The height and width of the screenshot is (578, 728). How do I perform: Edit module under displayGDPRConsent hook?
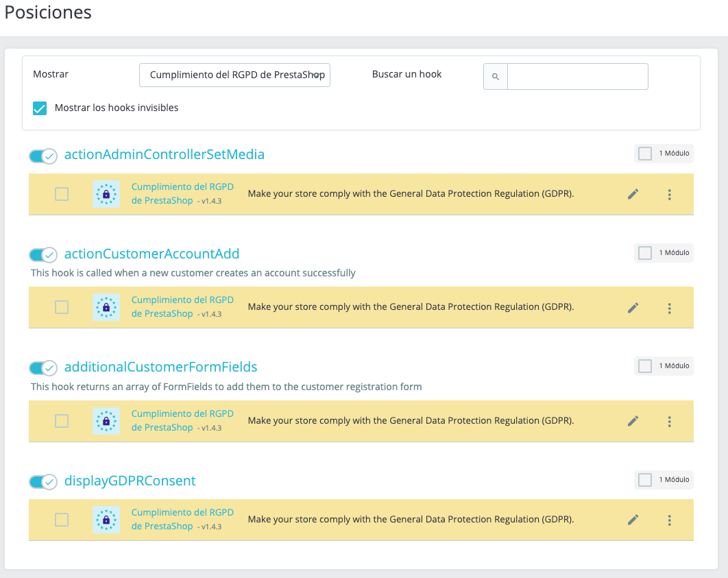pos(633,520)
